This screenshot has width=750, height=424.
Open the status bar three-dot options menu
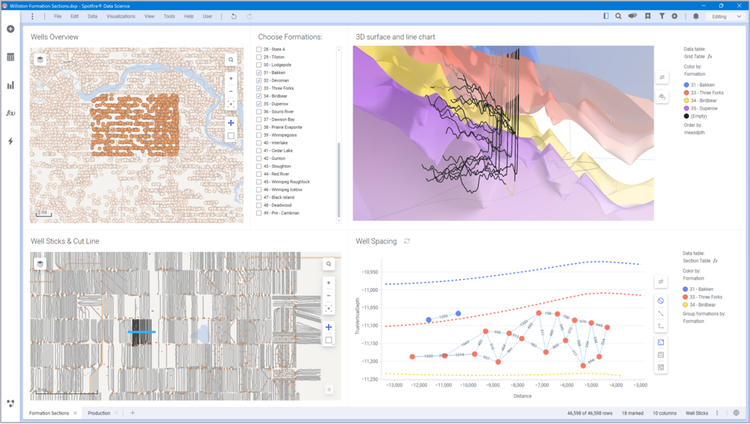tap(717, 413)
